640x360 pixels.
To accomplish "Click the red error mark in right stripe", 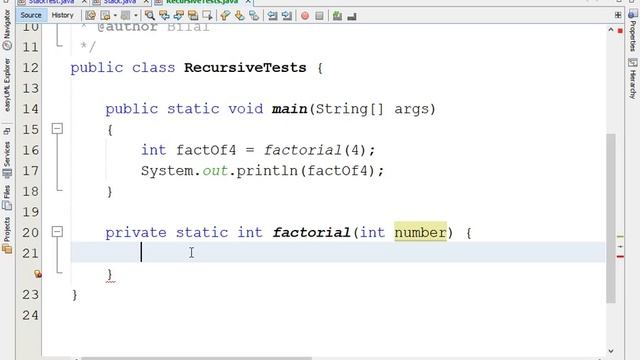I will coord(620,257).
